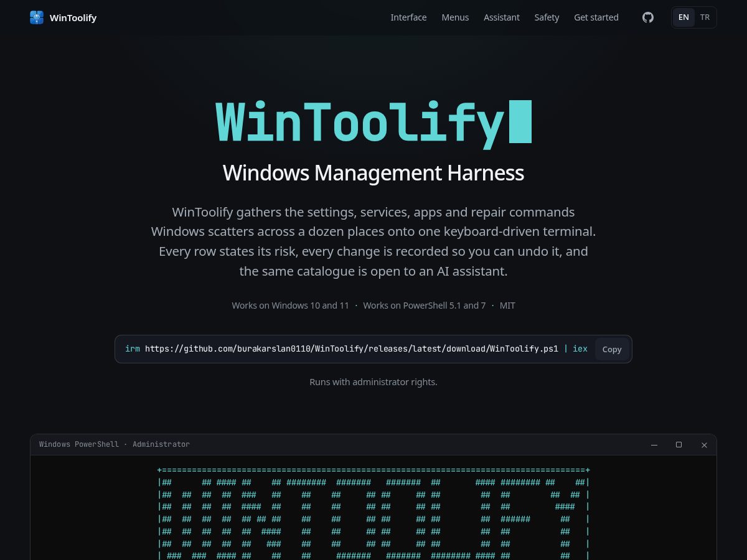Open the Menus nav link

455,17
